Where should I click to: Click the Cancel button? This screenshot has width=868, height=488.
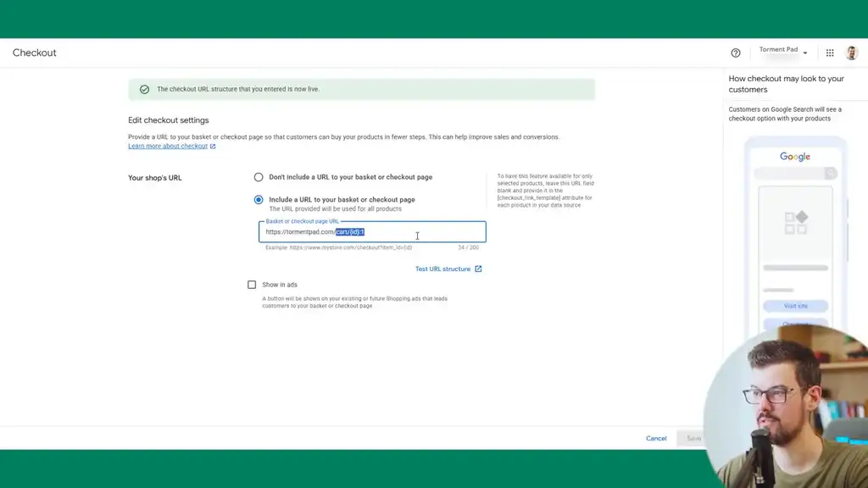pos(655,438)
